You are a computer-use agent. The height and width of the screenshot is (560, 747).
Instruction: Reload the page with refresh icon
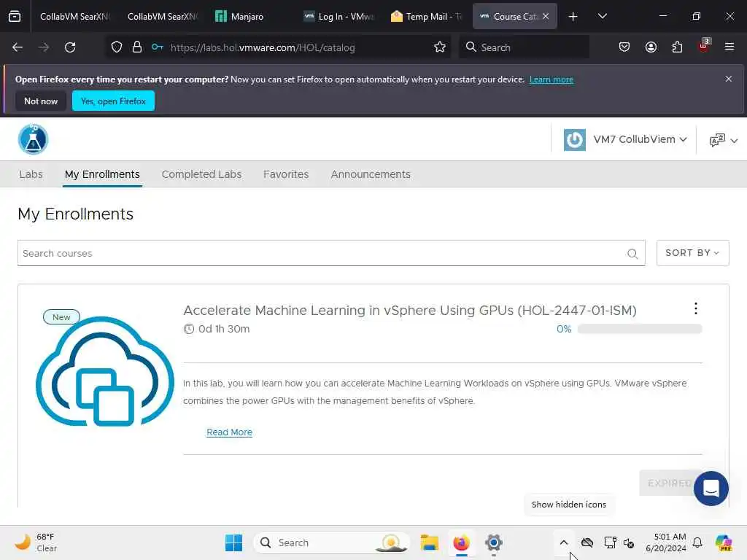click(70, 47)
